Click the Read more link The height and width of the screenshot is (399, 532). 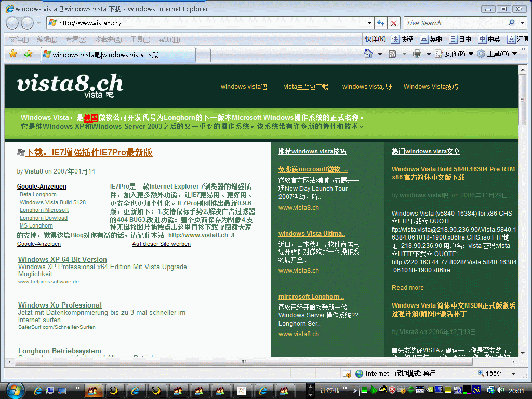click(407, 288)
